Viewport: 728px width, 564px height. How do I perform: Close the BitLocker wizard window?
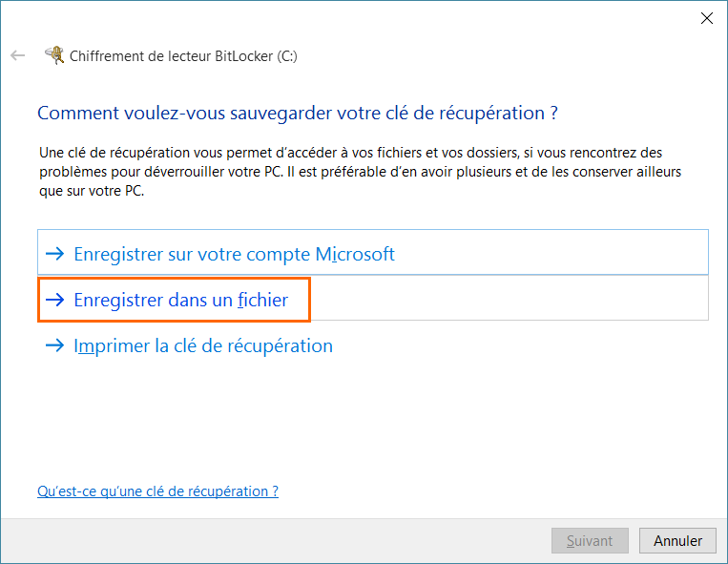point(706,17)
